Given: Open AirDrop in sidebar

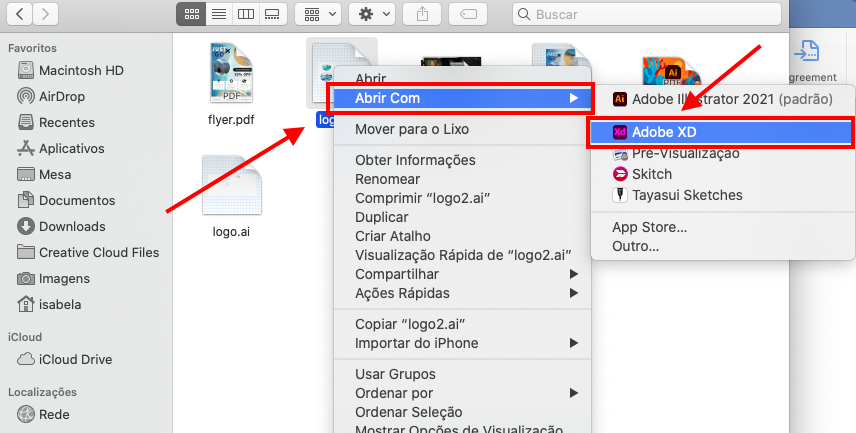Looking at the screenshot, I should tap(51, 96).
